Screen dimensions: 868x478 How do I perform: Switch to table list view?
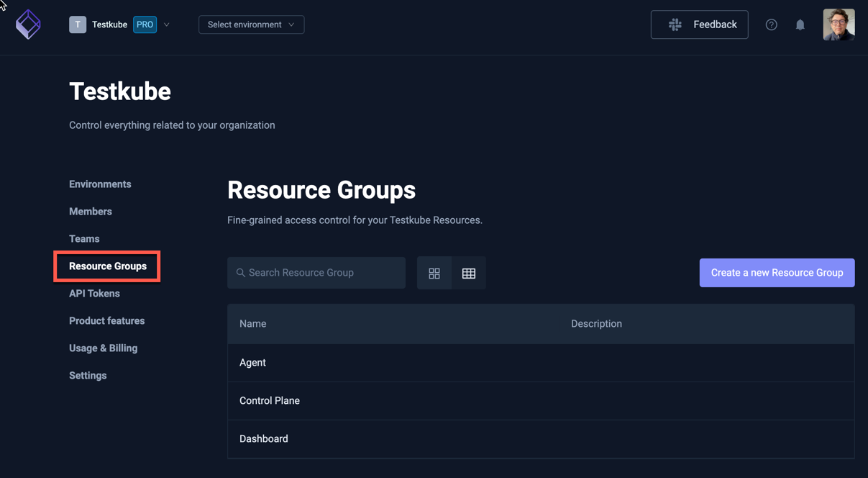point(469,273)
